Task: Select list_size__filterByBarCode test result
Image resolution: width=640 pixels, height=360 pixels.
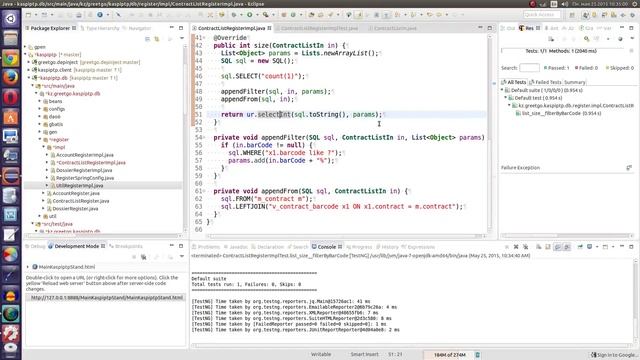Action: [558, 113]
